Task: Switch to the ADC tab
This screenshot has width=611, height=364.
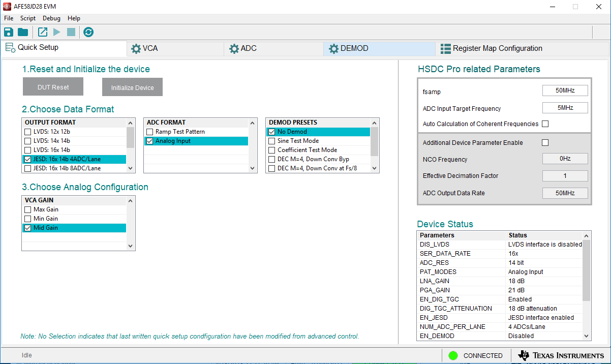Action: (274, 49)
